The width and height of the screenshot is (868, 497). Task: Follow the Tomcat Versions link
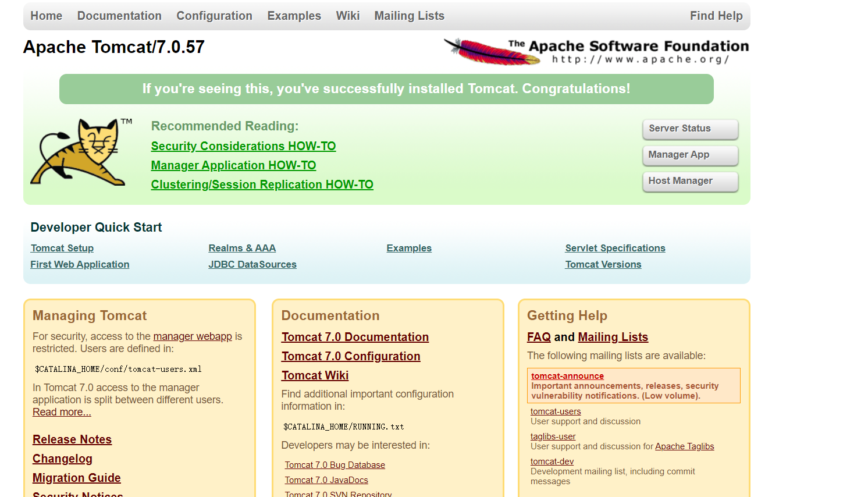click(603, 264)
